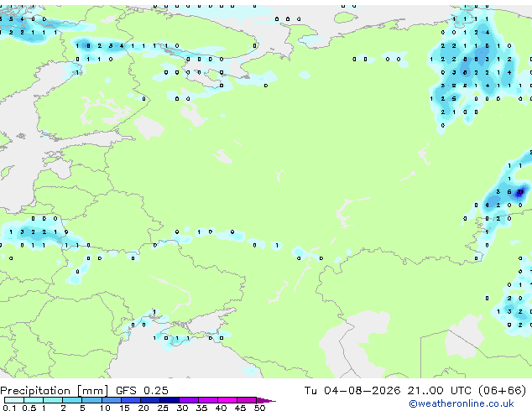The width and height of the screenshot is (532, 411).
Task: Click the '21.00 UTC' time label
Action: tap(440, 391)
